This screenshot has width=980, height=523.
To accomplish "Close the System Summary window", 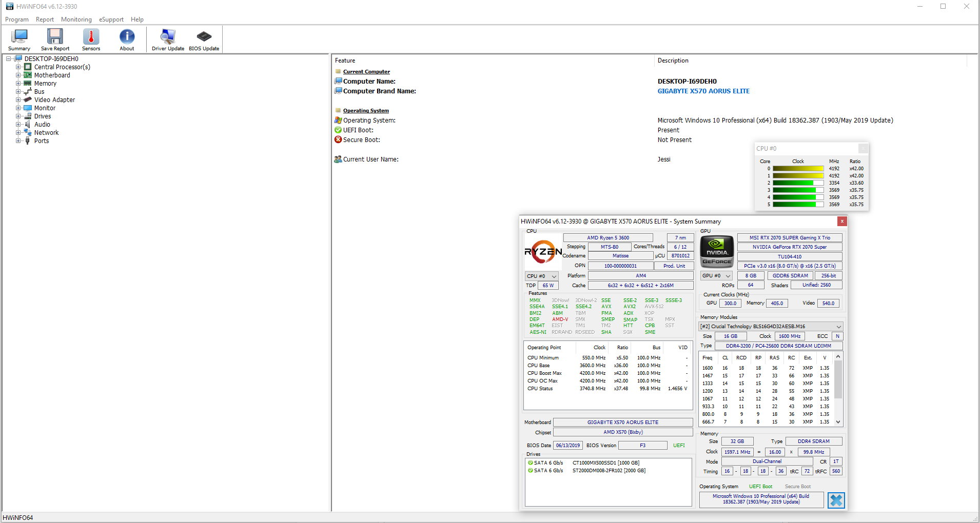I will 842,221.
